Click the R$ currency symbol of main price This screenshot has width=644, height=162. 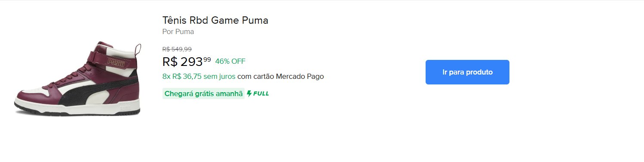pos(170,62)
